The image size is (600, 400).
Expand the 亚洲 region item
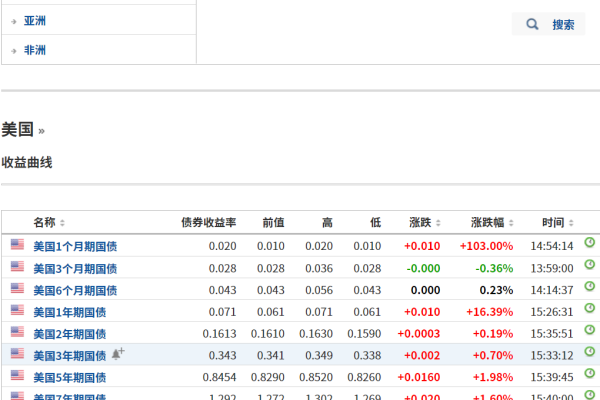(x=34, y=20)
